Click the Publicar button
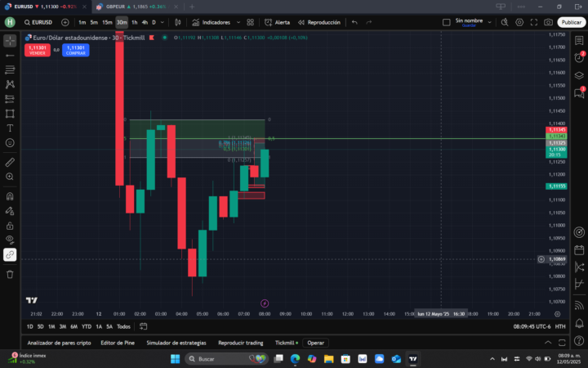The width and height of the screenshot is (588, 368). pyautogui.click(x=571, y=22)
